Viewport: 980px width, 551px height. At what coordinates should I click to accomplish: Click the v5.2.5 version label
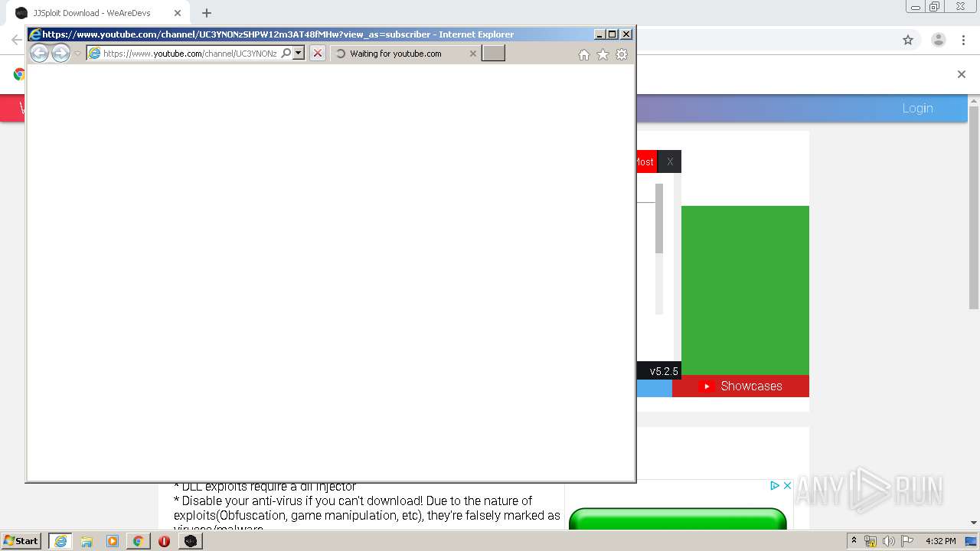point(664,371)
